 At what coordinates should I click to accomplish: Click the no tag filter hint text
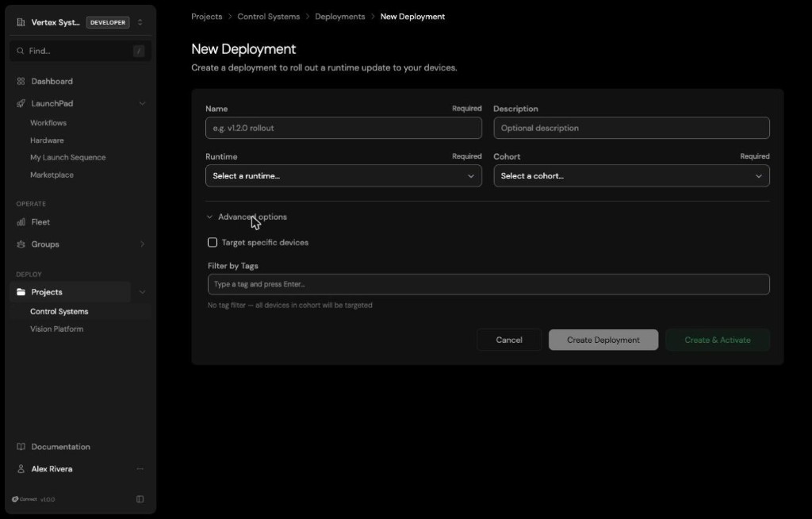pyautogui.click(x=290, y=306)
